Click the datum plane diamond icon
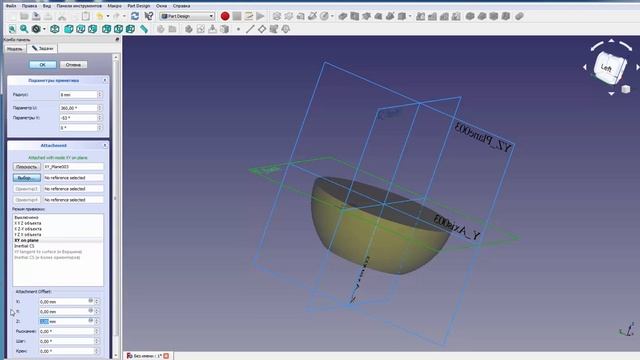The width and height of the screenshot is (640, 360). 262,29
